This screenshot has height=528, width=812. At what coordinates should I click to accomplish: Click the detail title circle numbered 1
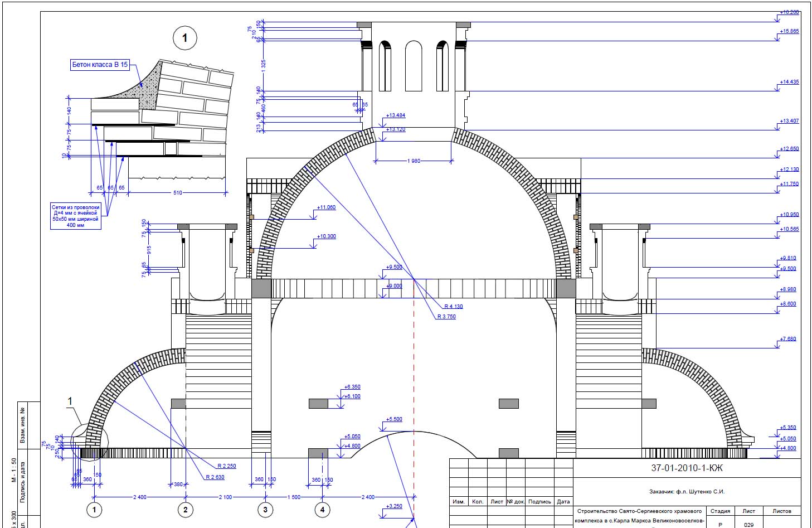point(184,38)
